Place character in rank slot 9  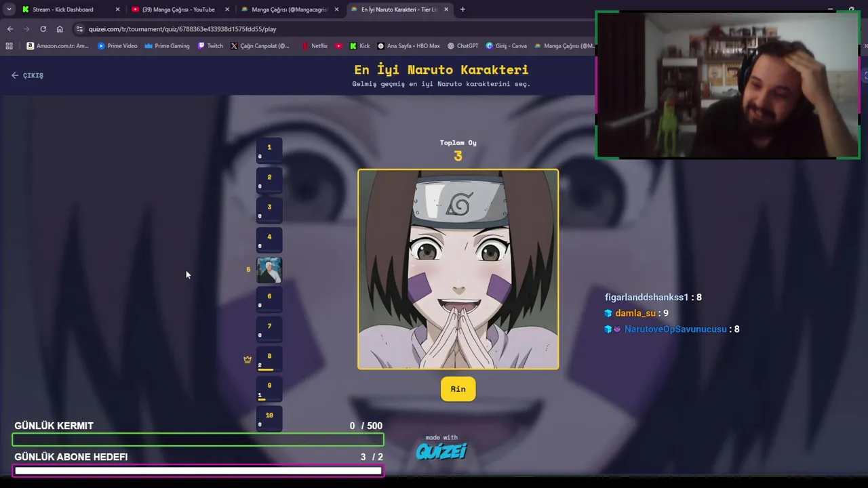pyautogui.click(x=269, y=390)
